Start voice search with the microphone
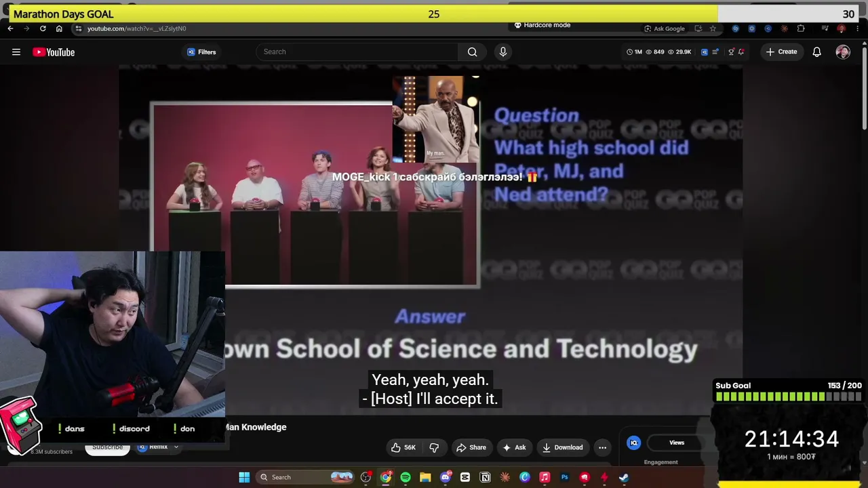Viewport: 868px width, 488px height. pyautogui.click(x=502, y=52)
